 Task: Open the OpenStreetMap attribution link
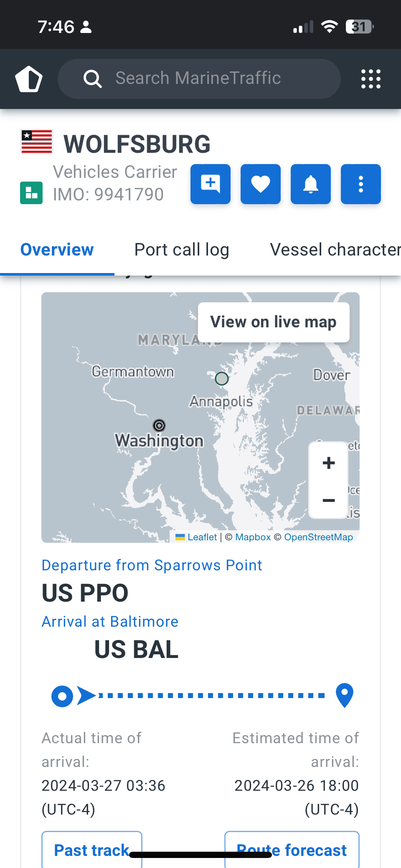[318, 537]
